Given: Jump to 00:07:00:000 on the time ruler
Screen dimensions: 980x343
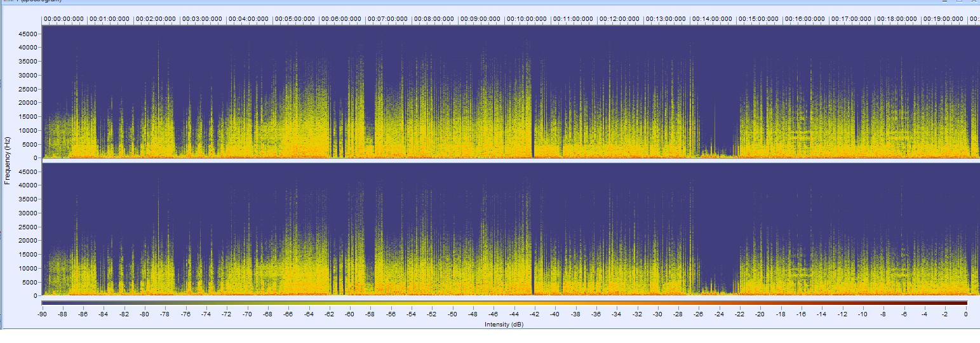Looking at the screenshot, I should (388, 19).
